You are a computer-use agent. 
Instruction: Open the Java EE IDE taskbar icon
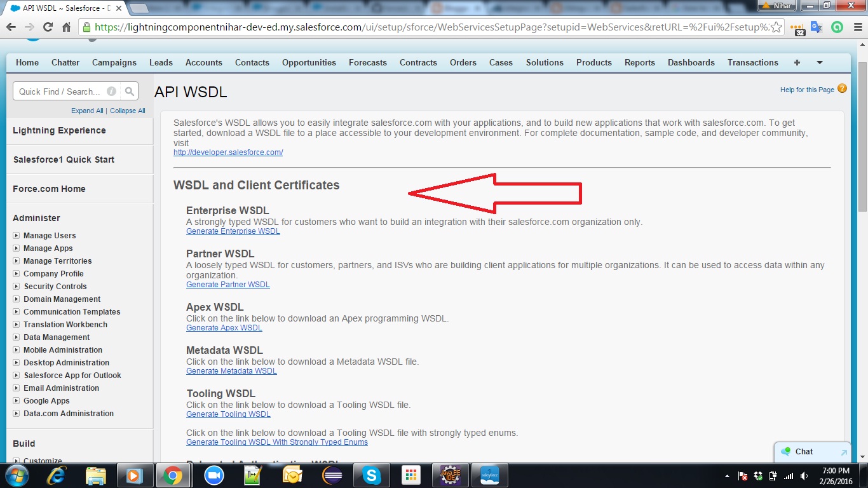451,475
